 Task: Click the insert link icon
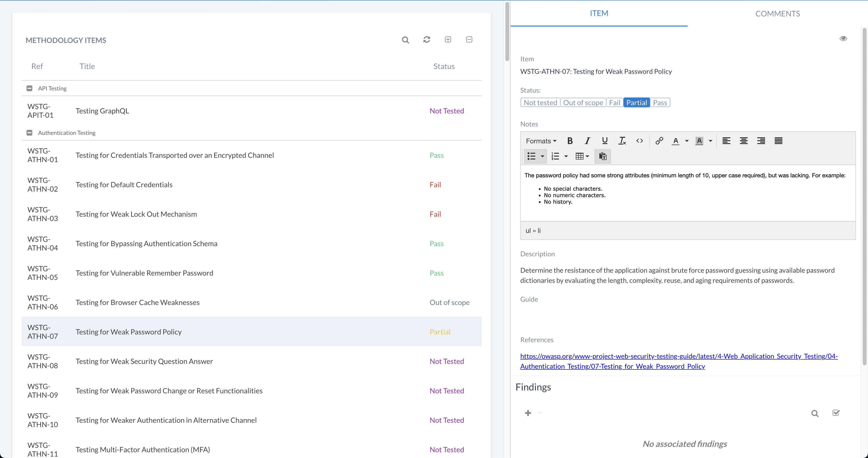pos(659,141)
